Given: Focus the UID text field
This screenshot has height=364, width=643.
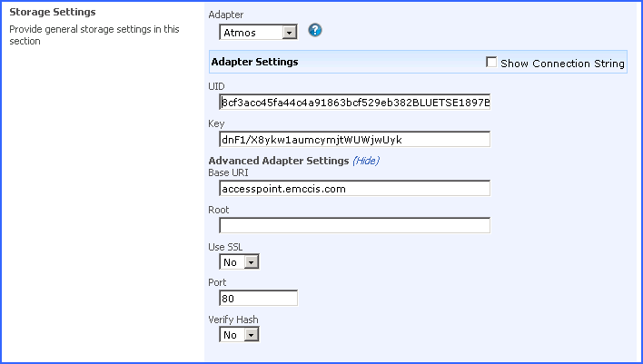Looking at the screenshot, I should [x=354, y=102].
